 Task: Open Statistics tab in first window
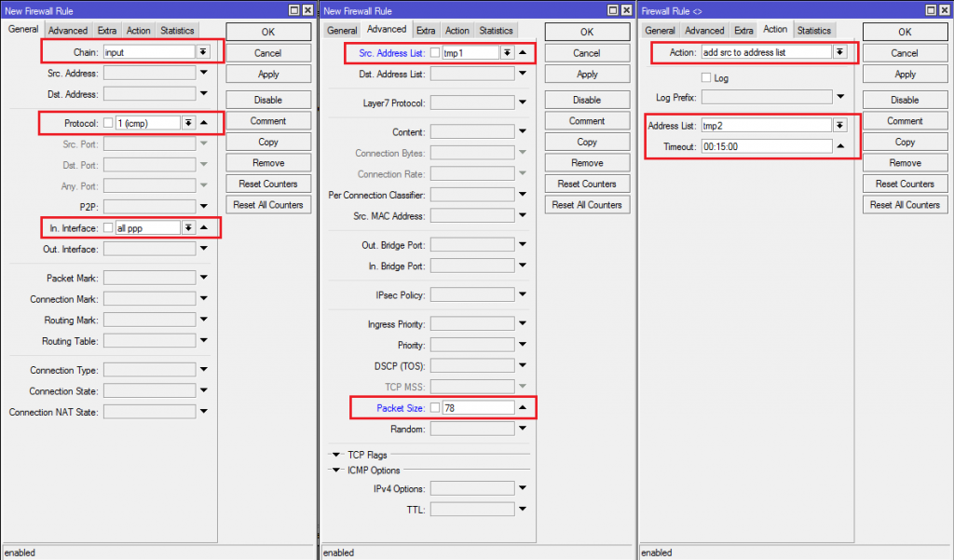pos(177,31)
